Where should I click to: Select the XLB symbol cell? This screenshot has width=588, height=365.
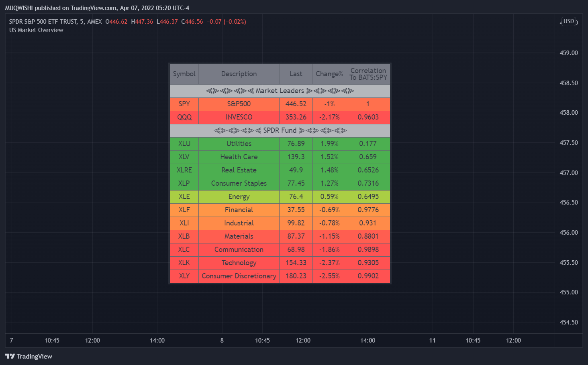point(184,236)
